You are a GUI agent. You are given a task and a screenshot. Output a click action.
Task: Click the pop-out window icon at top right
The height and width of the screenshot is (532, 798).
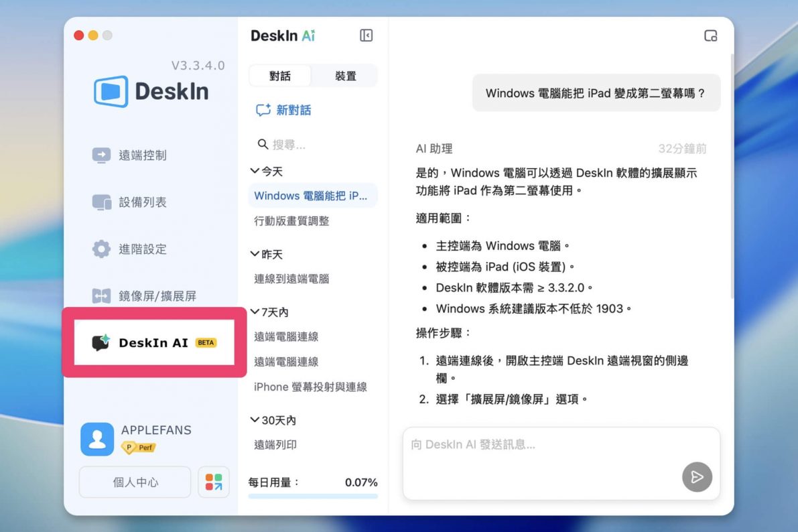coord(711,36)
